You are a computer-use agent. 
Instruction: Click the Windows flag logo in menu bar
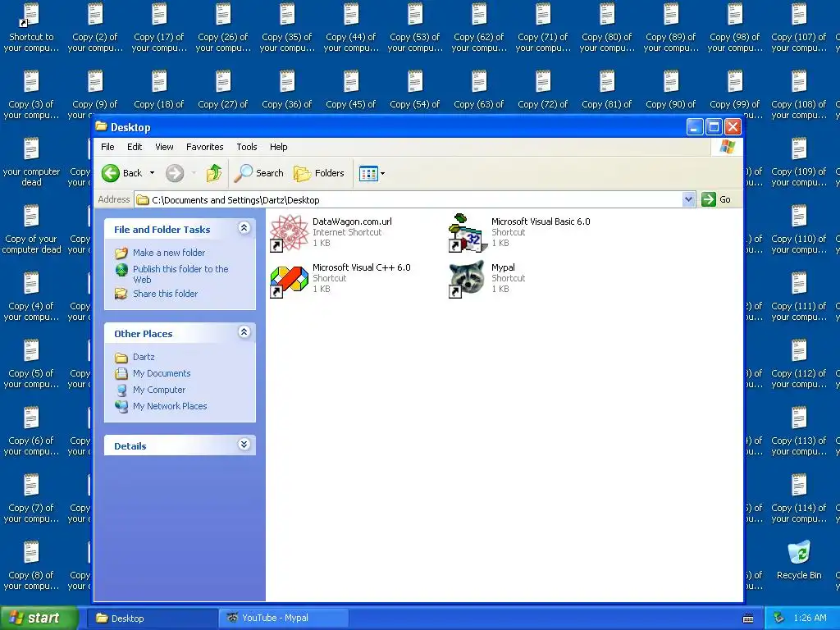(x=728, y=147)
